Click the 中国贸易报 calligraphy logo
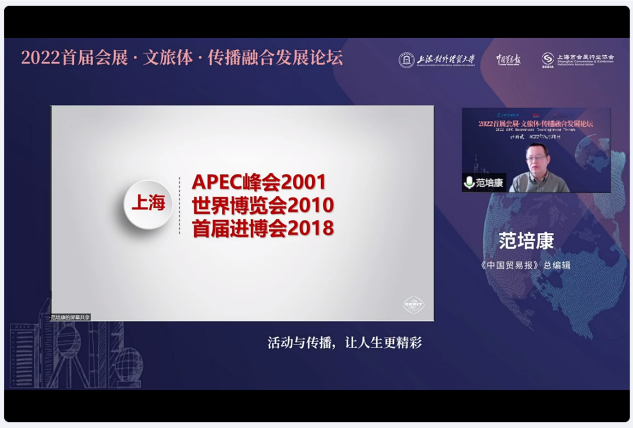Viewport: 633px width, 428px height. (513, 59)
